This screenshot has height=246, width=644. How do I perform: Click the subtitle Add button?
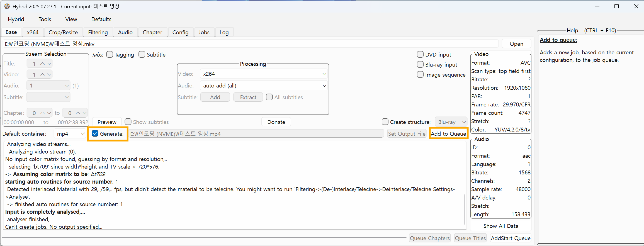pos(215,97)
